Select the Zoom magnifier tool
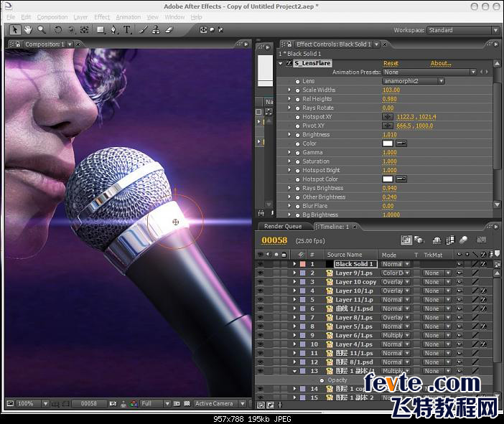504x424 pixels. 42,30
